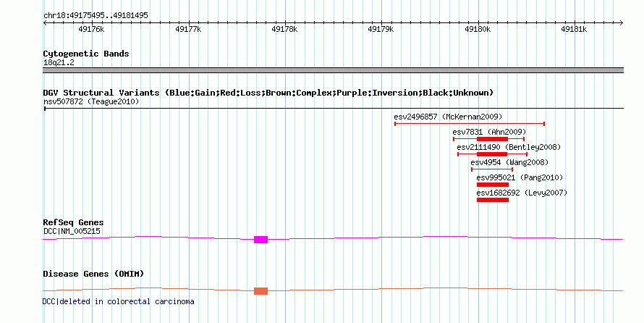Viewport: 644px width, 323px height.
Task: Select the magenta DCC exon block
Action: tap(260, 240)
